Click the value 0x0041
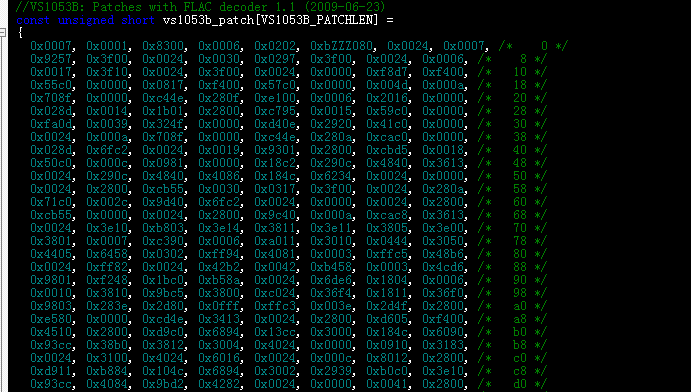 pyautogui.click(x=387, y=384)
